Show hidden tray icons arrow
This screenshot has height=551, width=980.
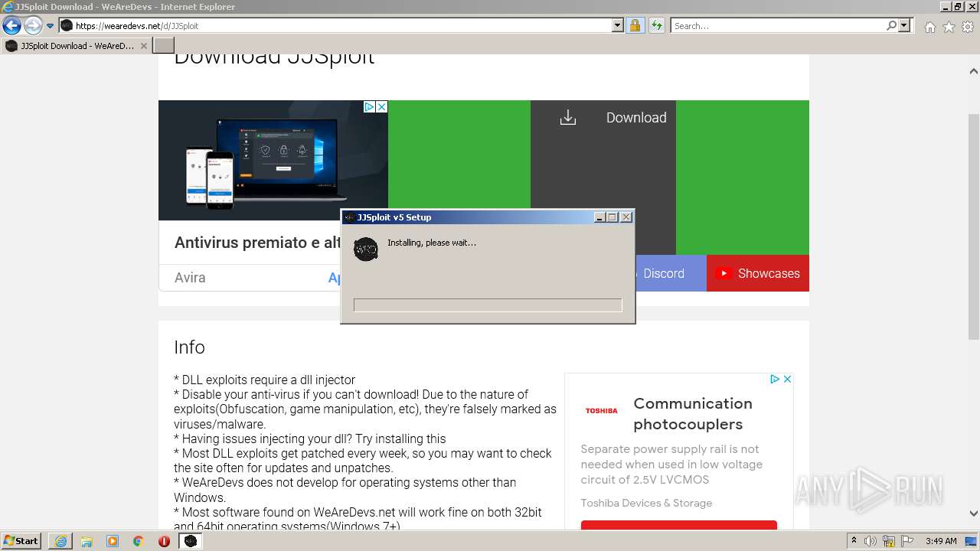click(854, 541)
